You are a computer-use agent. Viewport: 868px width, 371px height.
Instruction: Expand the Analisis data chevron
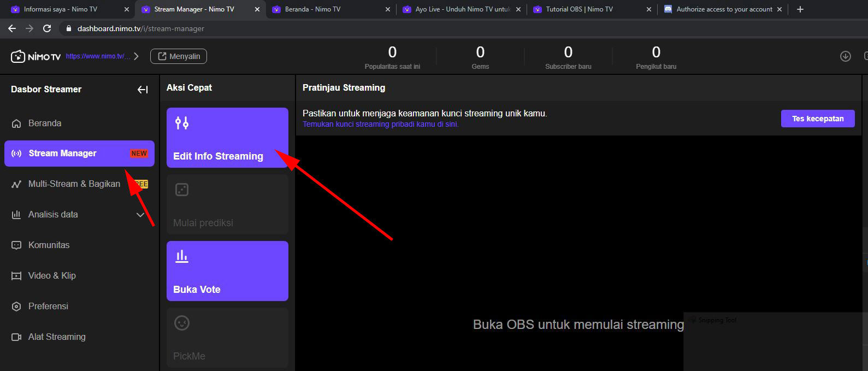click(x=140, y=215)
